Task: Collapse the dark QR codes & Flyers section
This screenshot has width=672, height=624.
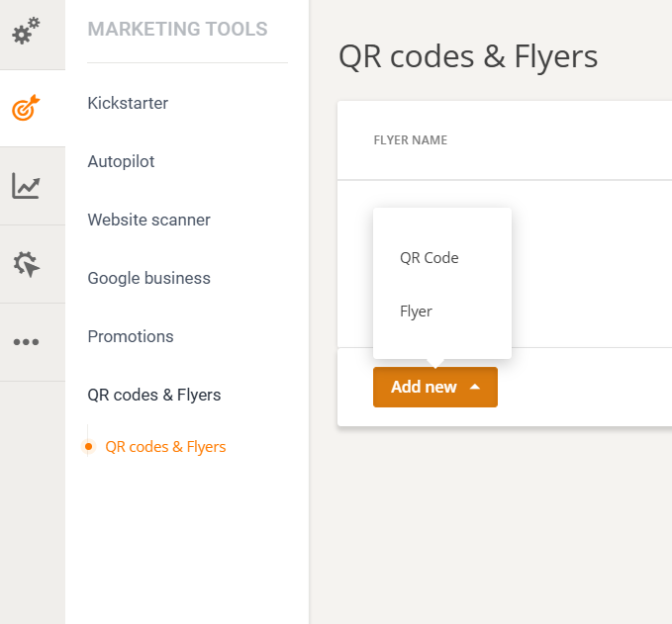Action: click(x=154, y=395)
